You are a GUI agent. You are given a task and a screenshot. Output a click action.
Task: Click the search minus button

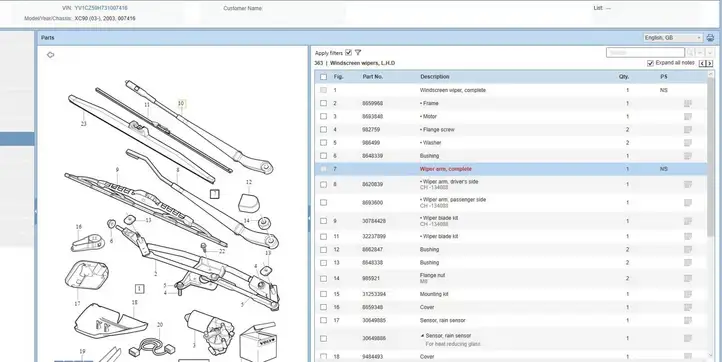700,53
